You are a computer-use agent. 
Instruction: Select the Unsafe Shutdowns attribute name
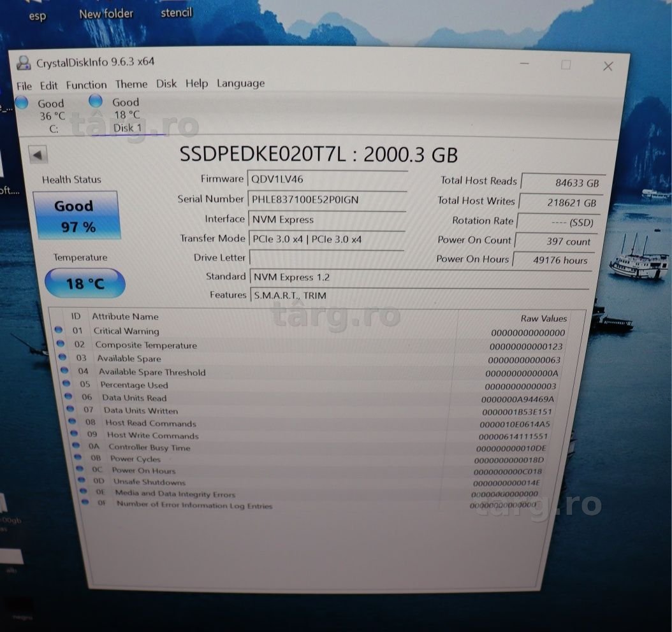point(150,482)
